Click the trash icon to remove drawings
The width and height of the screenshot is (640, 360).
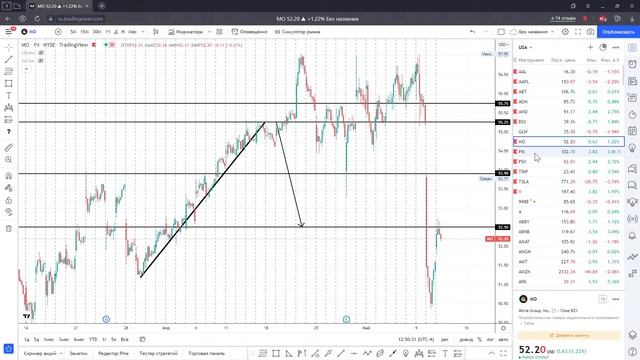pyautogui.click(x=9, y=229)
